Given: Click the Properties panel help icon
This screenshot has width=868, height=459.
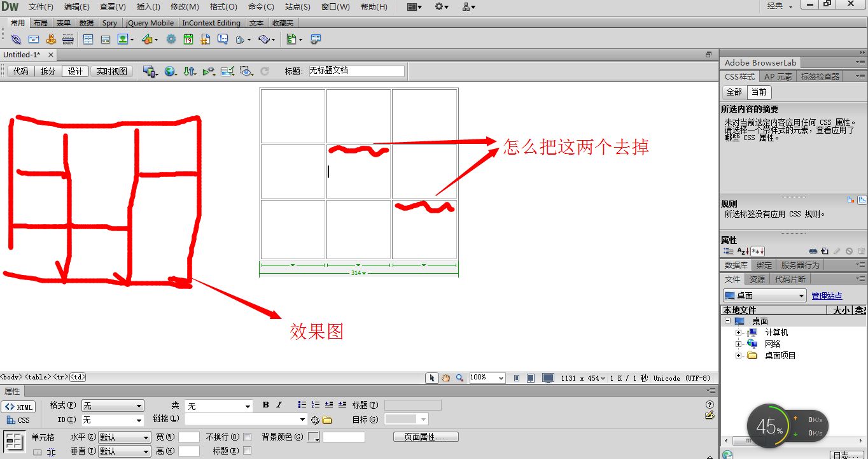Looking at the screenshot, I should pyautogui.click(x=710, y=404).
